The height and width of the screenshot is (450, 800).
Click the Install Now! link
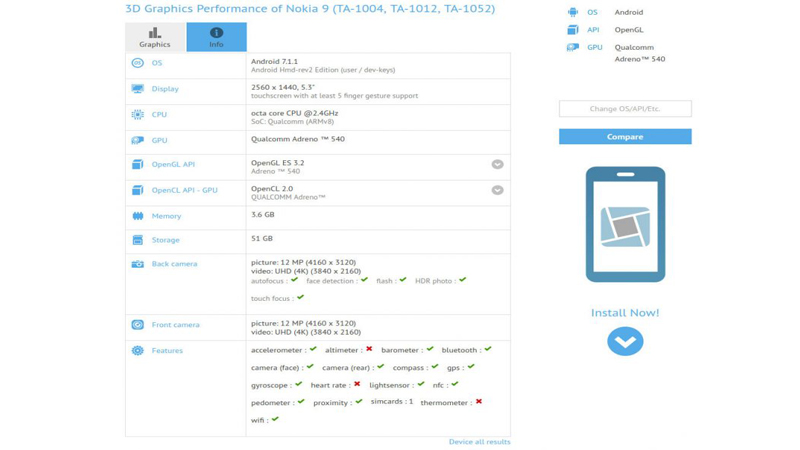tap(625, 313)
